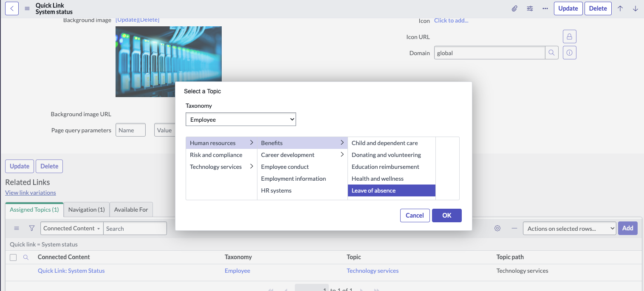Viewport: 644px width, 291px height.
Task: Focus the query parameter Value field
Action: click(165, 130)
